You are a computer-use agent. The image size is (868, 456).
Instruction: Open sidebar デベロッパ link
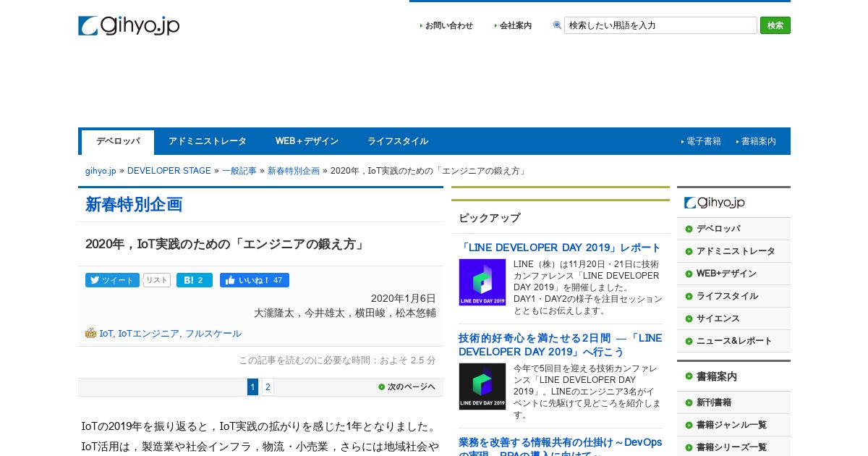[x=718, y=229]
